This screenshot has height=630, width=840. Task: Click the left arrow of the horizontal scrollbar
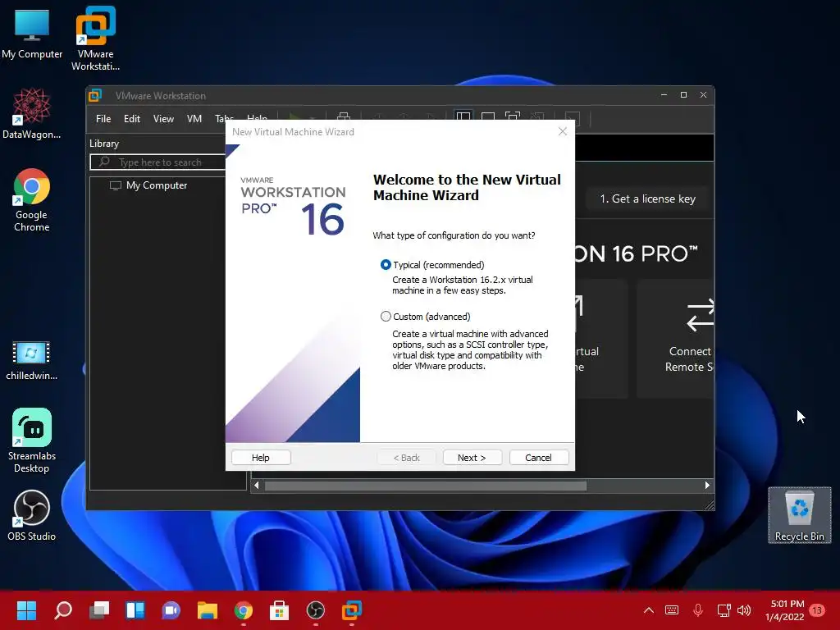[257, 486]
